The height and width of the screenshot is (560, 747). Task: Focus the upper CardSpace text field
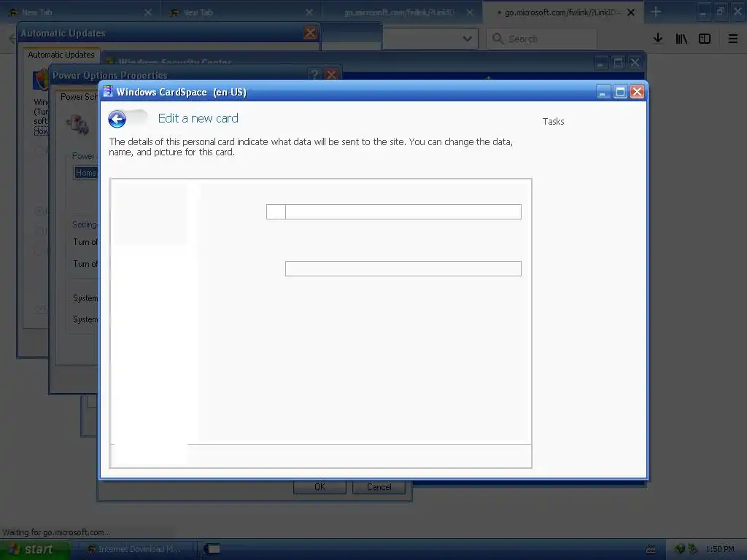tap(403, 212)
